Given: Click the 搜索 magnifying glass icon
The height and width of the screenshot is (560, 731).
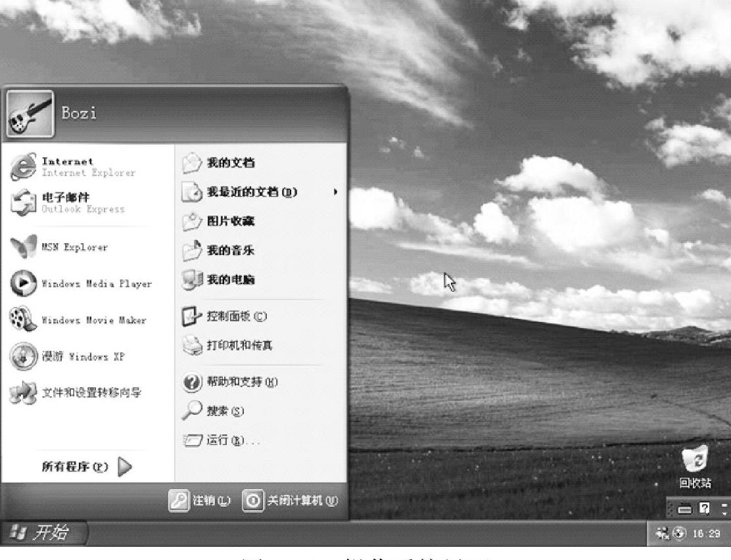Looking at the screenshot, I should click(x=191, y=410).
